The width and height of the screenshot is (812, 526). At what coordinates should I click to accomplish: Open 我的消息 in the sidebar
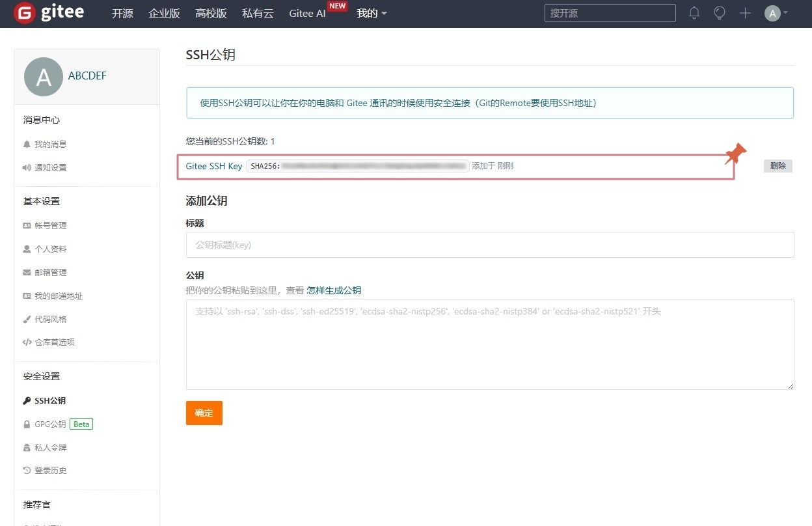coord(51,144)
